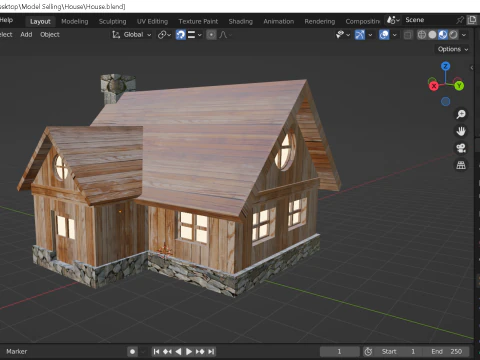Open the Marker menu in the timeline

pyautogui.click(x=16, y=351)
